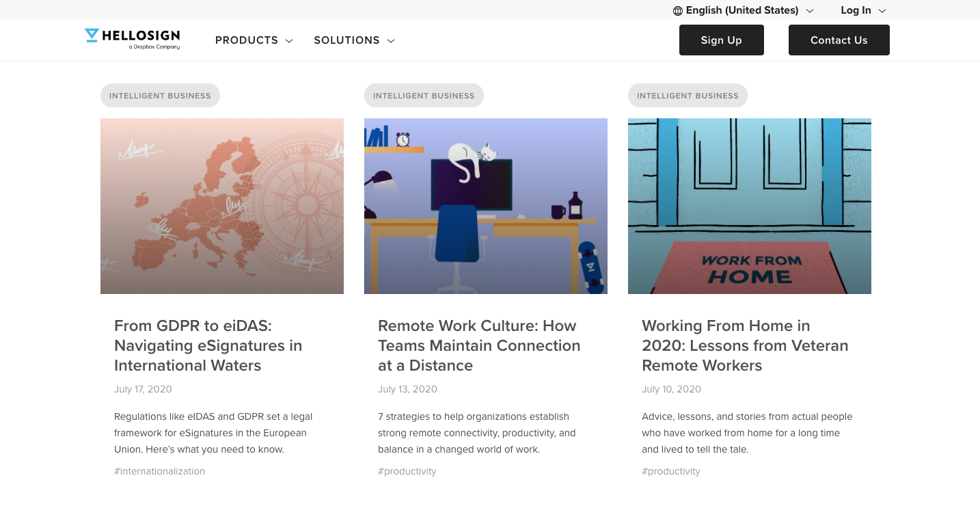Image resolution: width=980 pixels, height=506 pixels.
Task: Click the HelloSign logo
Action: click(133, 39)
